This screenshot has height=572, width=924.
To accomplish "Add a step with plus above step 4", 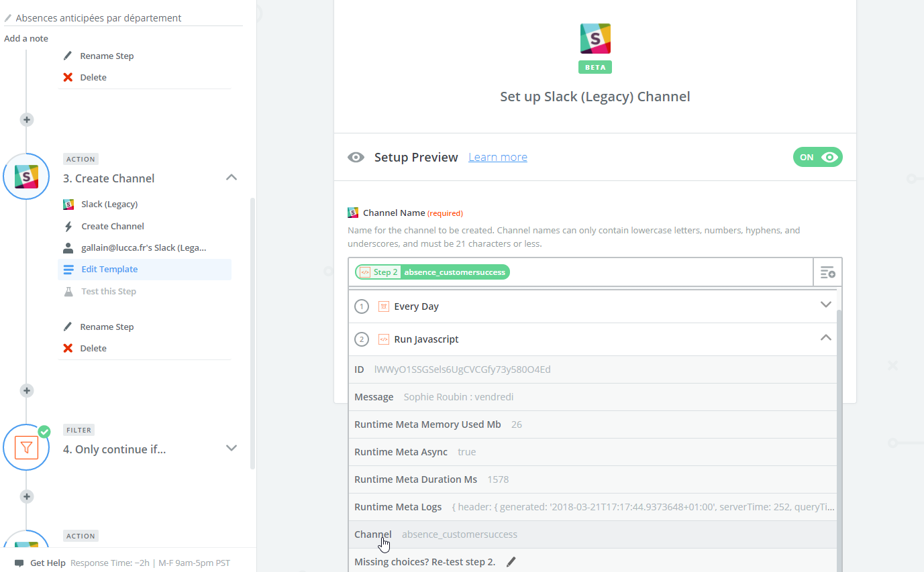I will tap(27, 390).
